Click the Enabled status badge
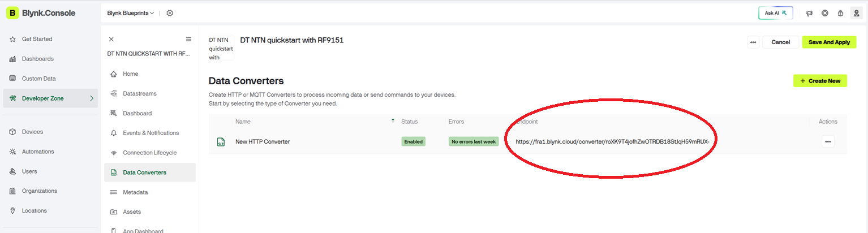Screen dimensions: 868x233 (x=413, y=141)
